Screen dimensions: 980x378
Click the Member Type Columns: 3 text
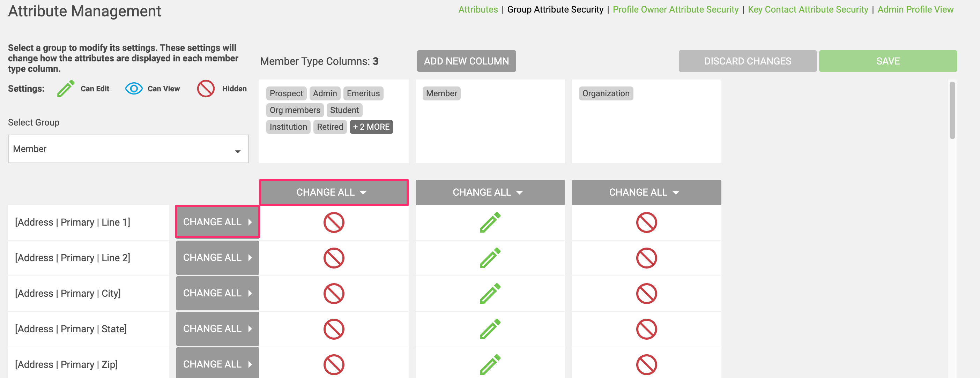point(319,62)
